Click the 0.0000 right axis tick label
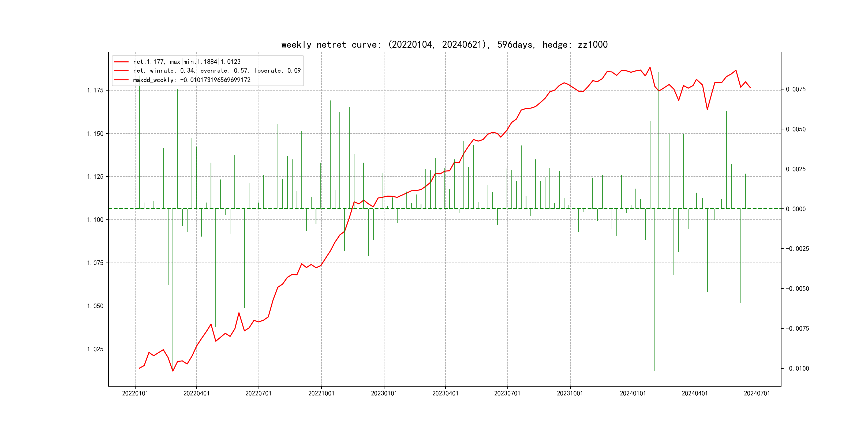Viewport: 868px width, 434px height. [x=796, y=209]
